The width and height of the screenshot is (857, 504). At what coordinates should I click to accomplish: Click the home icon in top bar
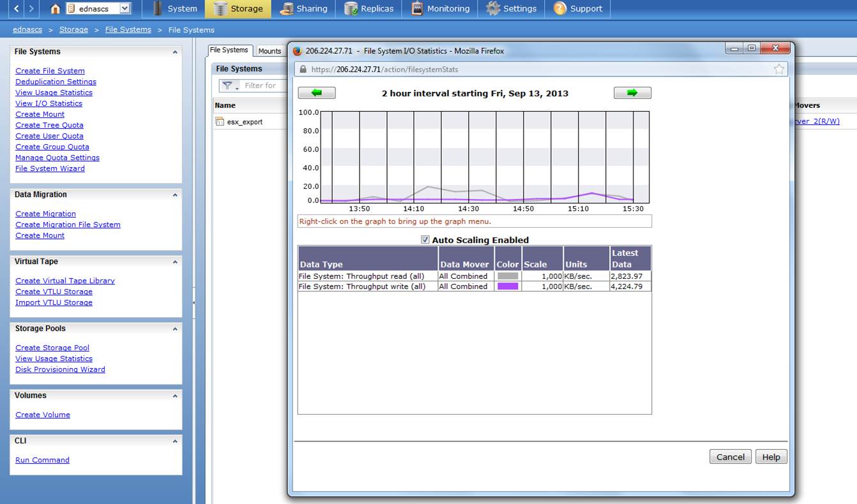[55, 9]
